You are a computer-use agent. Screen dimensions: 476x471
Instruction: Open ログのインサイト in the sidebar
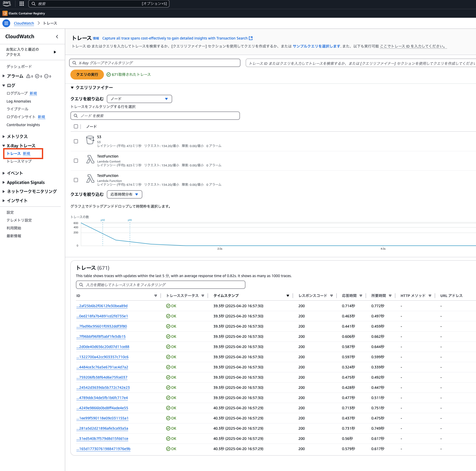21,117
